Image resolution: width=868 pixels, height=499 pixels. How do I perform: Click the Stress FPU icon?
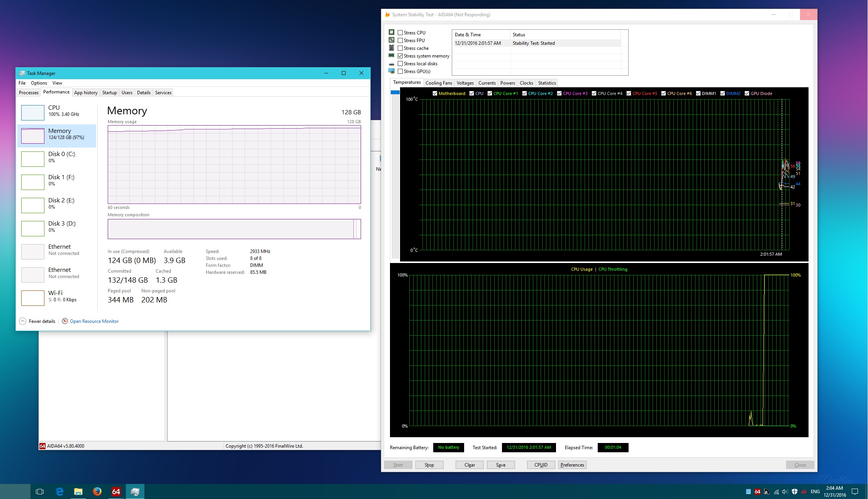click(392, 40)
